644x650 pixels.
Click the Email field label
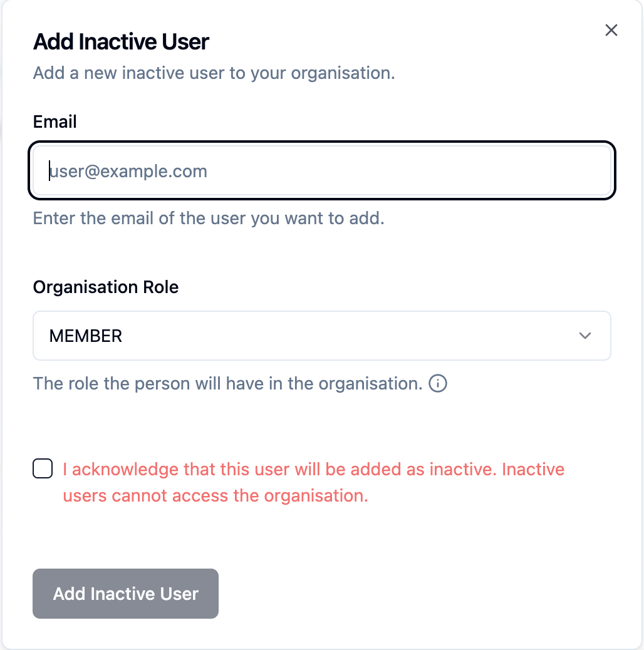click(55, 121)
